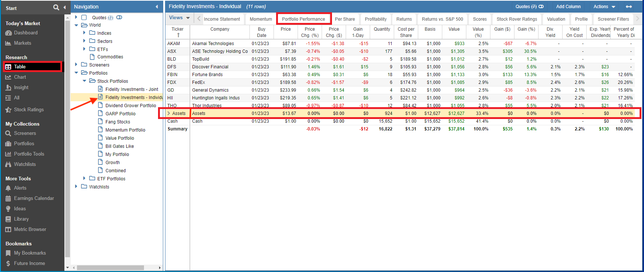Click the Ticker sort arrow
Screen dimensions: 644x272
coord(178,35)
